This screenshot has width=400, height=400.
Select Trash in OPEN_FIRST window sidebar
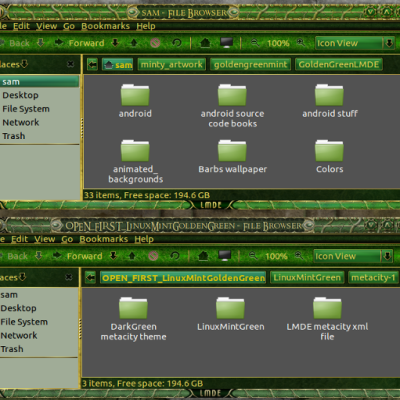[x=39, y=349]
